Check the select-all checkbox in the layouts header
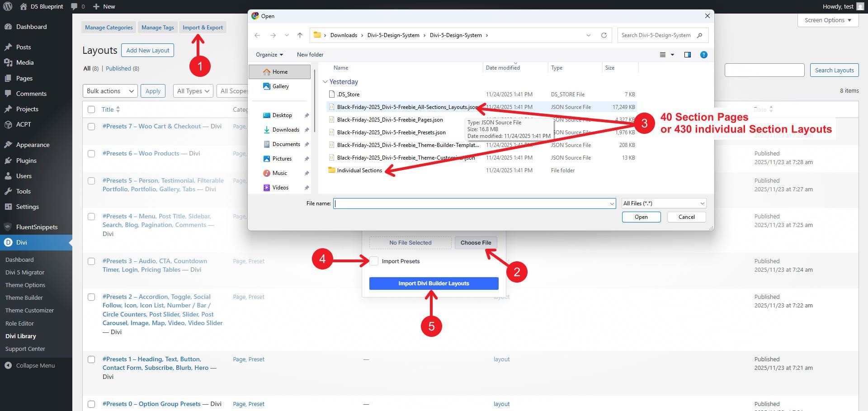Image resolution: width=868 pixels, height=411 pixels. (x=91, y=109)
